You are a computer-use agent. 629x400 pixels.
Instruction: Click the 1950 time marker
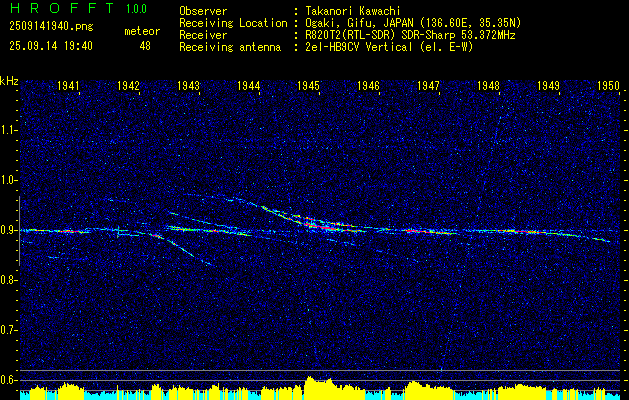coord(609,85)
